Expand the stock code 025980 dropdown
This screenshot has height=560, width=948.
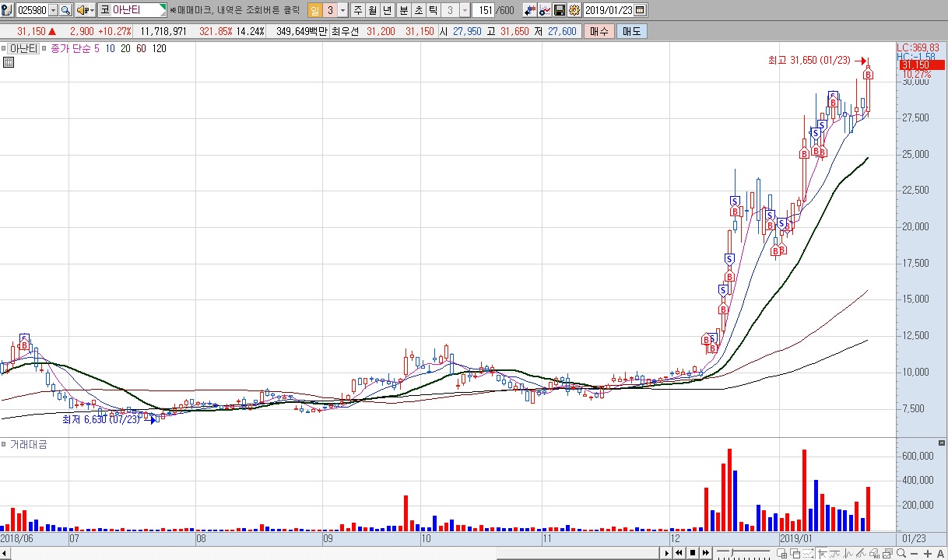(x=53, y=10)
